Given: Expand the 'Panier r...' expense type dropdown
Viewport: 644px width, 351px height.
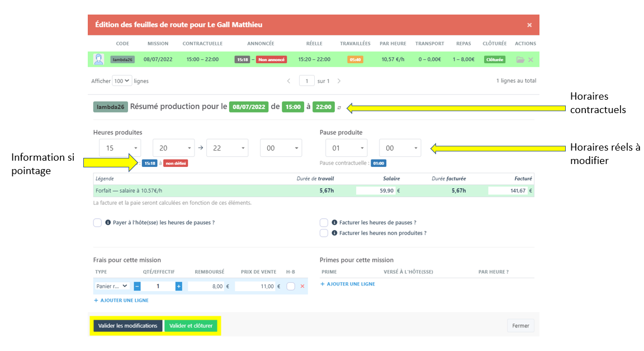Looking at the screenshot, I should (x=112, y=286).
